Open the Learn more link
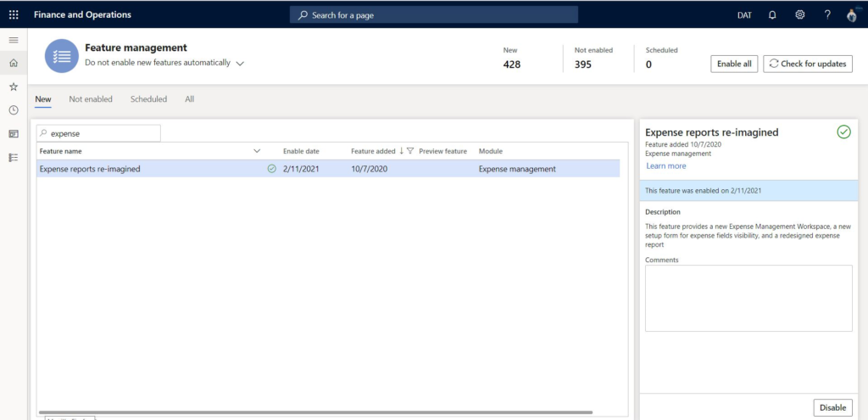The height and width of the screenshot is (420, 868). point(666,165)
